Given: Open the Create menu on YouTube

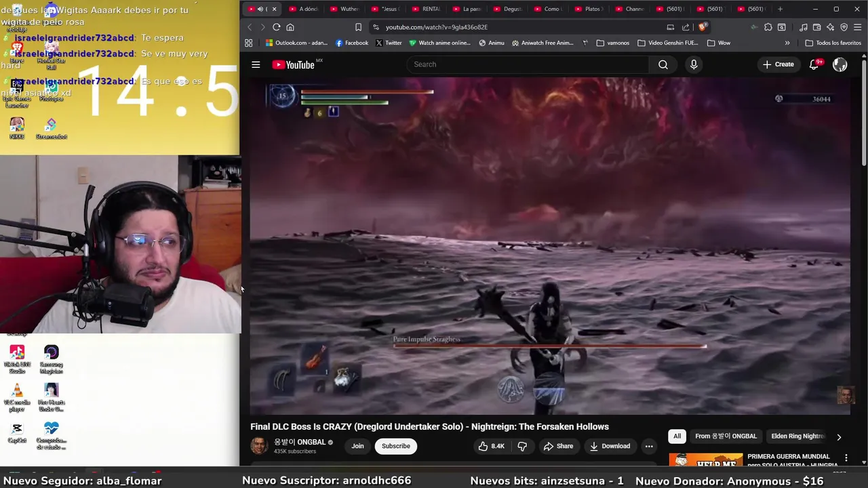Looking at the screenshot, I should coord(778,64).
